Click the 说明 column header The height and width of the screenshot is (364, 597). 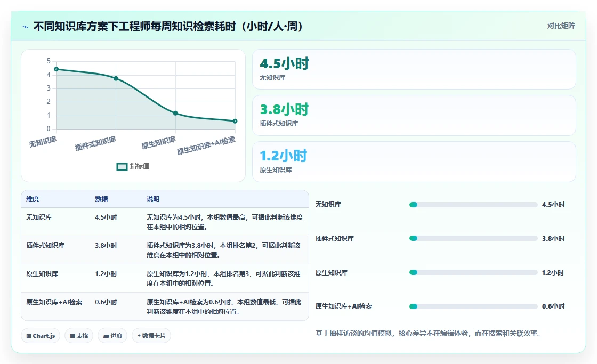[153, 199]
